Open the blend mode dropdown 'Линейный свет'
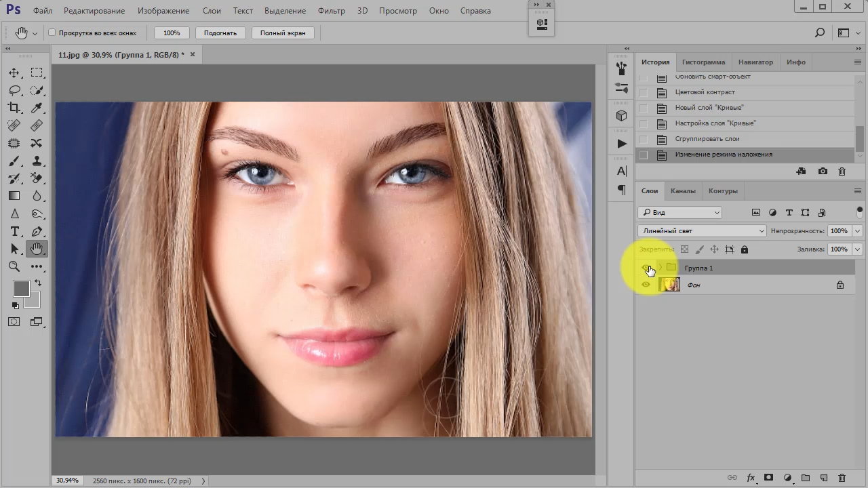This screenshot has width=868, height=488. point(702,231)
